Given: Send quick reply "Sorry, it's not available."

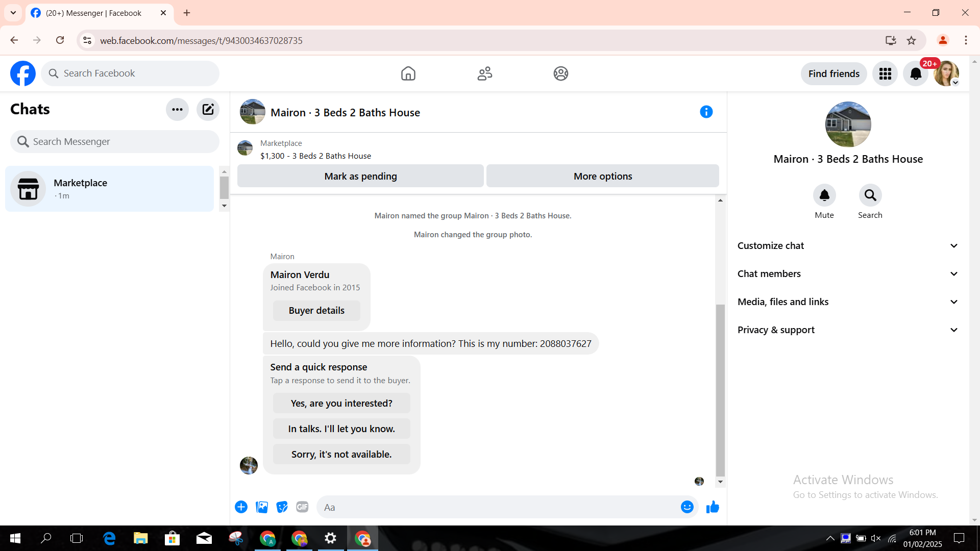Looking at the screenshot, I should [x=341, y=454].
